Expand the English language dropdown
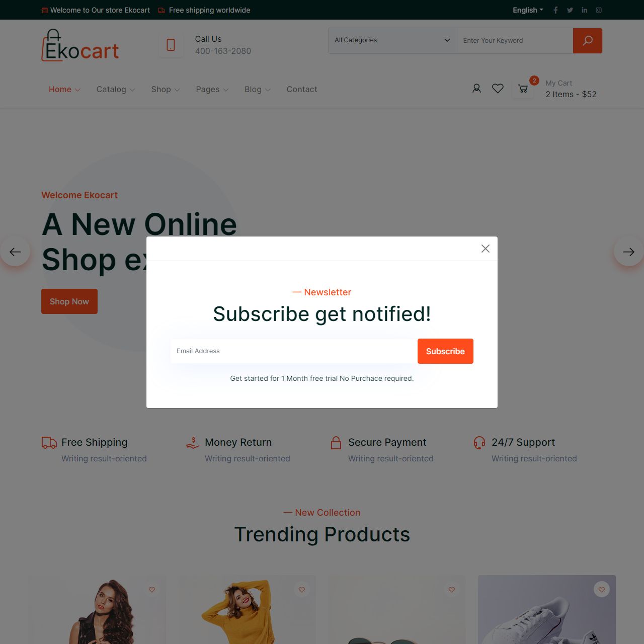Image resolution: width=644 pixels, height=644 pixels. tap(528, 10)
